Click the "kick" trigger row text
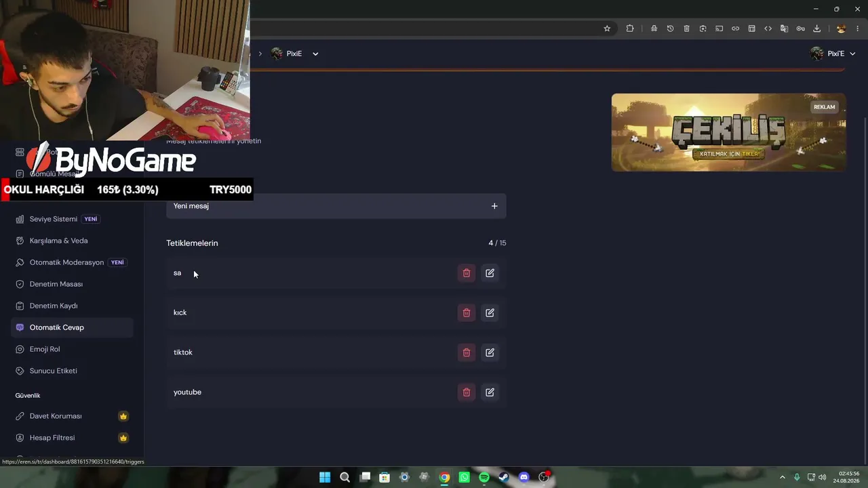868x488 pixels. pos(180,312)
